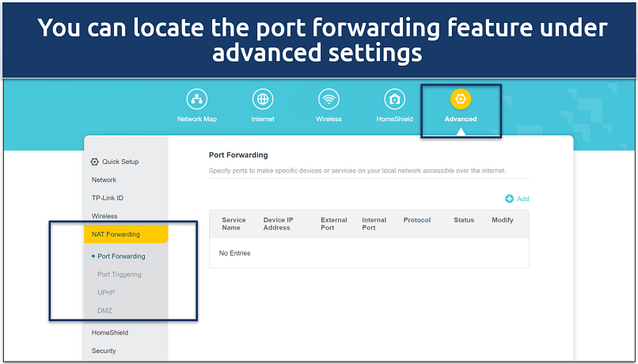The height and width of the screenshot is (364, 638).
Task: Open the Internet globe icon
Action: click(263, 99)
